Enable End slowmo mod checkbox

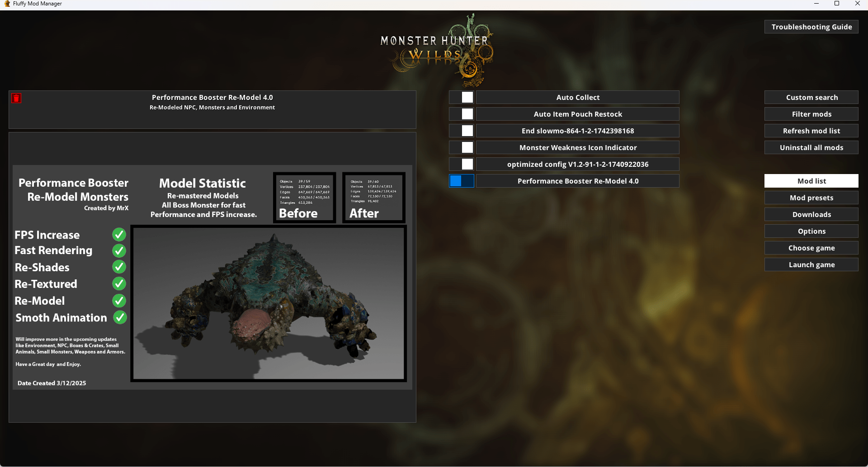coord(462,131)
